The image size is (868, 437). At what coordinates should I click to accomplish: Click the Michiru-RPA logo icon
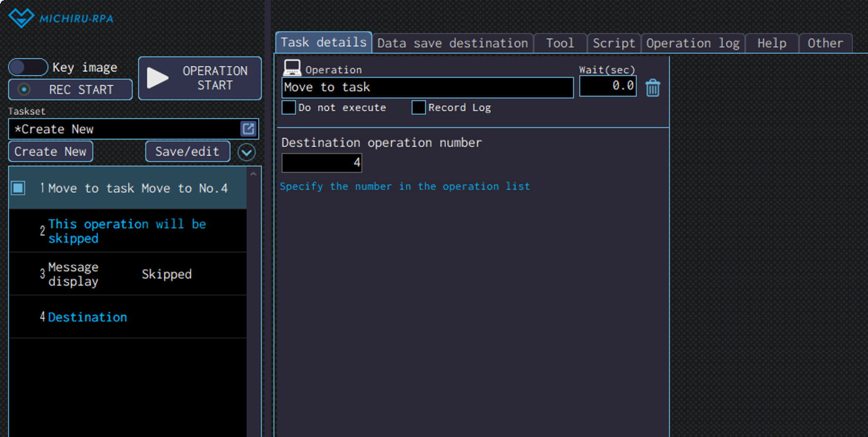coord(21,18)
